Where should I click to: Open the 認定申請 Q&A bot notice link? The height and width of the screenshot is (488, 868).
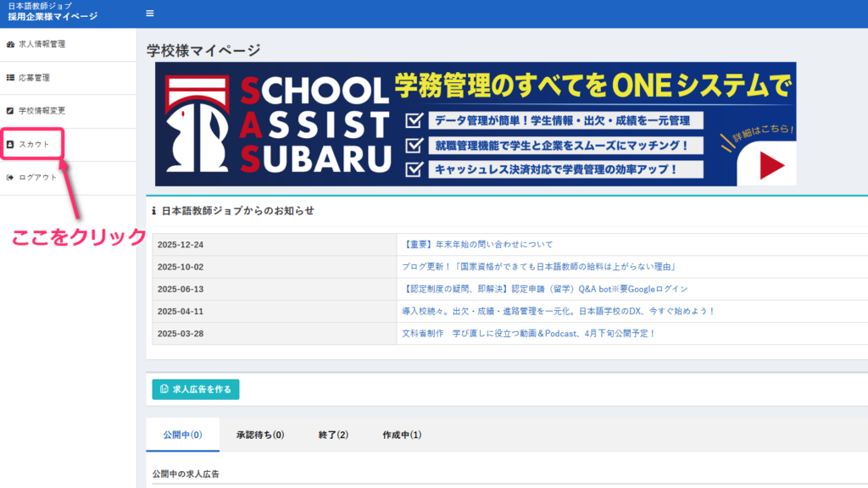pos(544,289)
